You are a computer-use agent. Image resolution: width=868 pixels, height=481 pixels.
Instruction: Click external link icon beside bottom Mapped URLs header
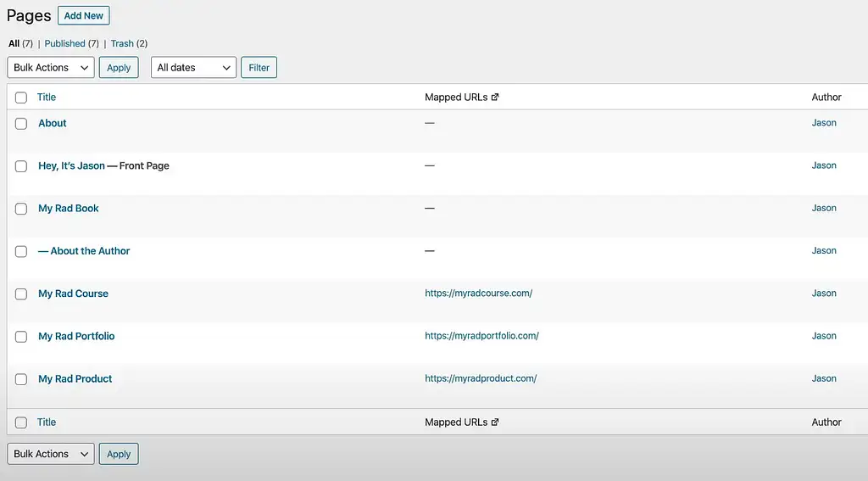click(495, 422)
